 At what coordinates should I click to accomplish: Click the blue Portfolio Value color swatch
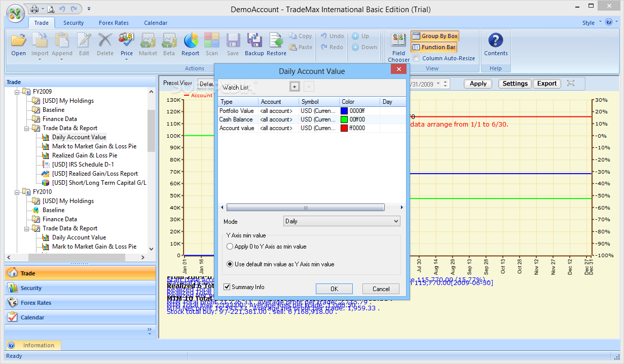point(345,111)
